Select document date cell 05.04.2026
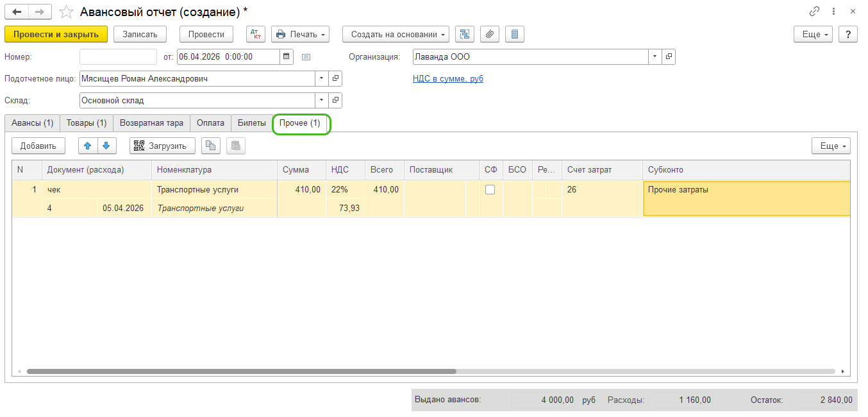This screenshot has height=417, width=868. [x=124, y=208]
